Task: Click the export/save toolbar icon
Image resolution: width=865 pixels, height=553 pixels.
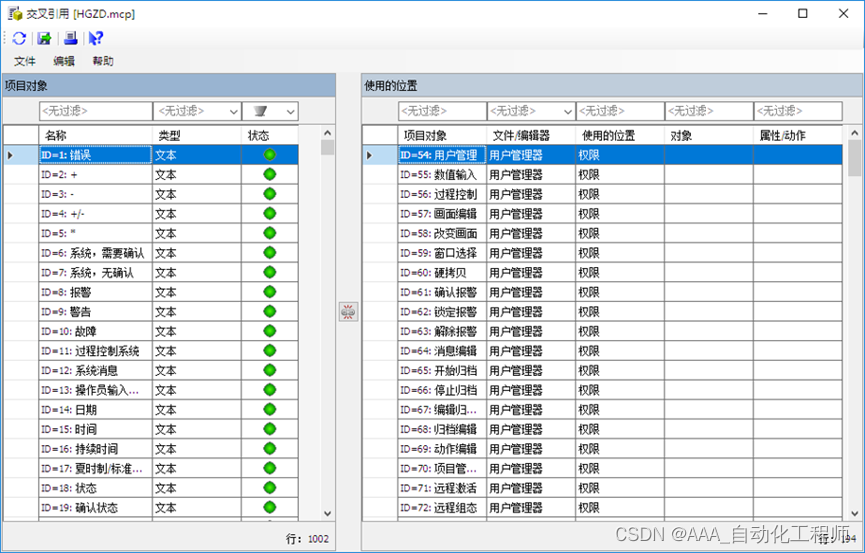Action: [45, 38]
